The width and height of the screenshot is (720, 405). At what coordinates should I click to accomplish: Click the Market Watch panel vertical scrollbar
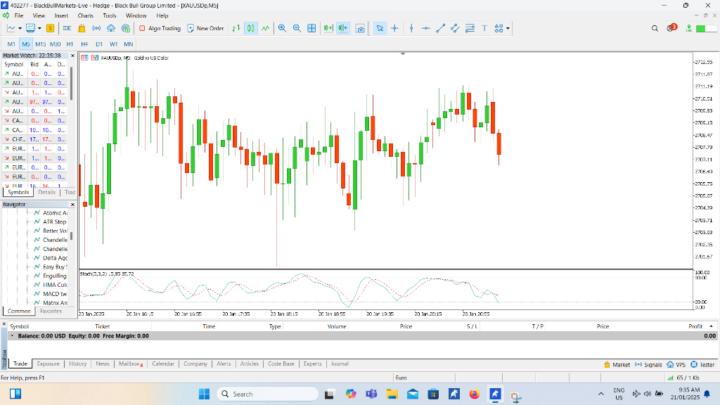[71, 85]
